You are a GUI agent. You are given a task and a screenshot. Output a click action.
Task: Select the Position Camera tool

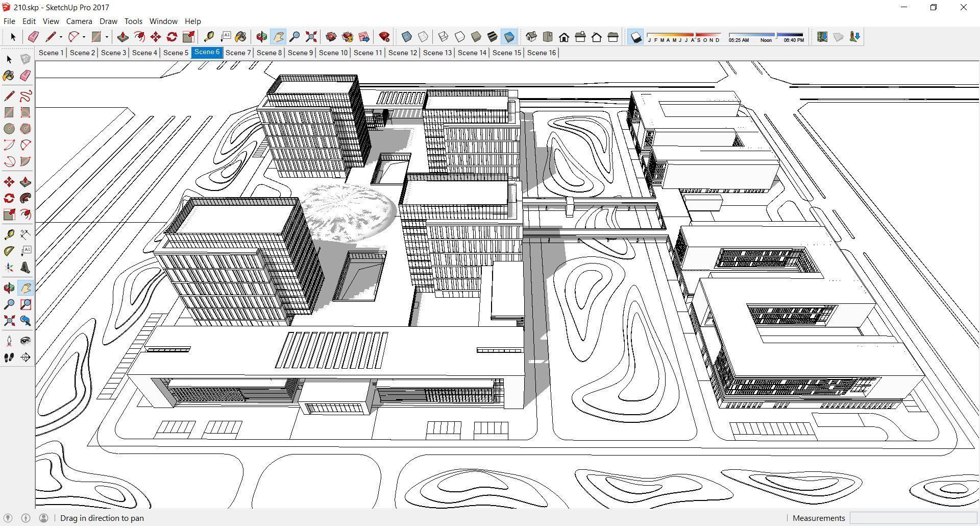[x=9, y=341]
